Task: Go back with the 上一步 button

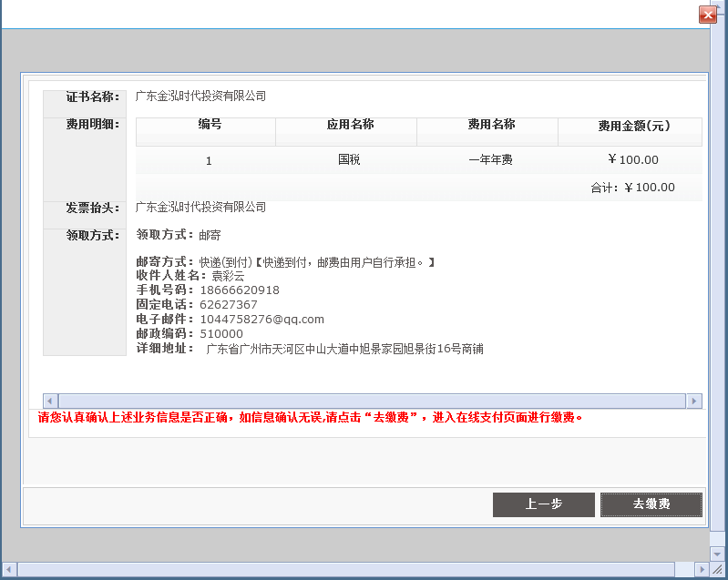Action: point(544,504)
